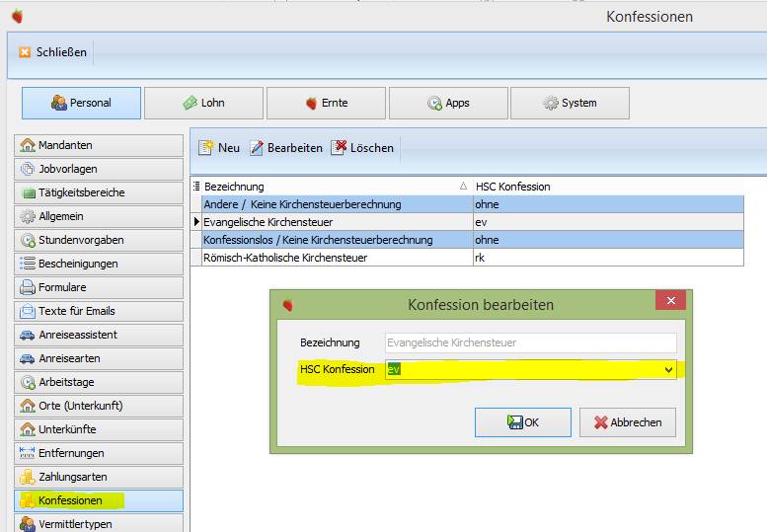Click the Allgemein gear icon
767x532 pixels.
click(28, 216)
